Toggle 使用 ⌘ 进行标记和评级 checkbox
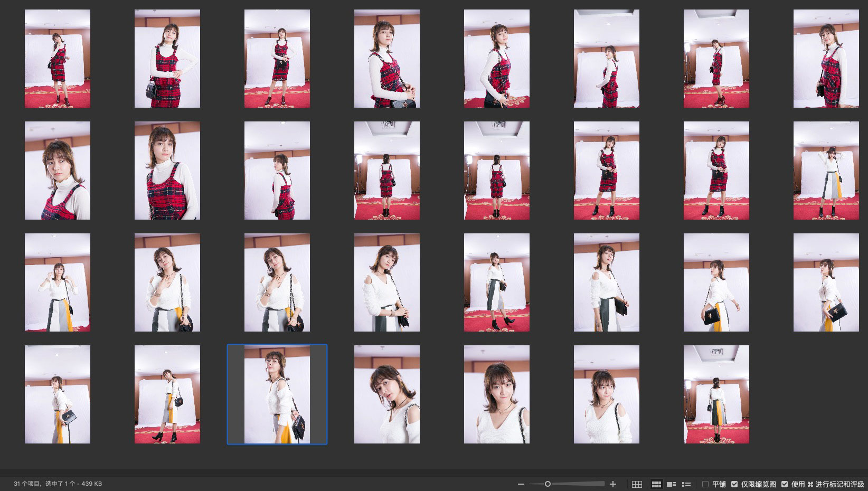Image resolution: width=868 pixels, height=491 pixels. click(785, 484)
